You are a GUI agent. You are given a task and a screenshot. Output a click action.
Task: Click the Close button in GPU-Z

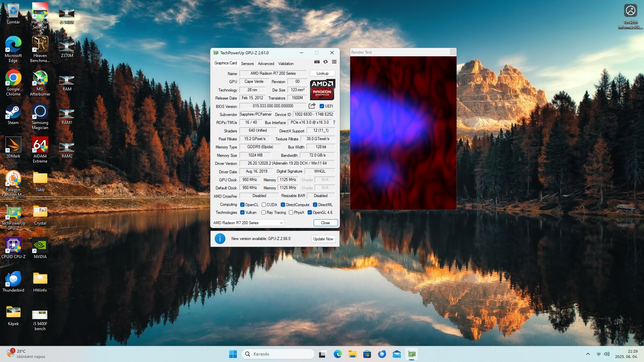click(325, 223)
